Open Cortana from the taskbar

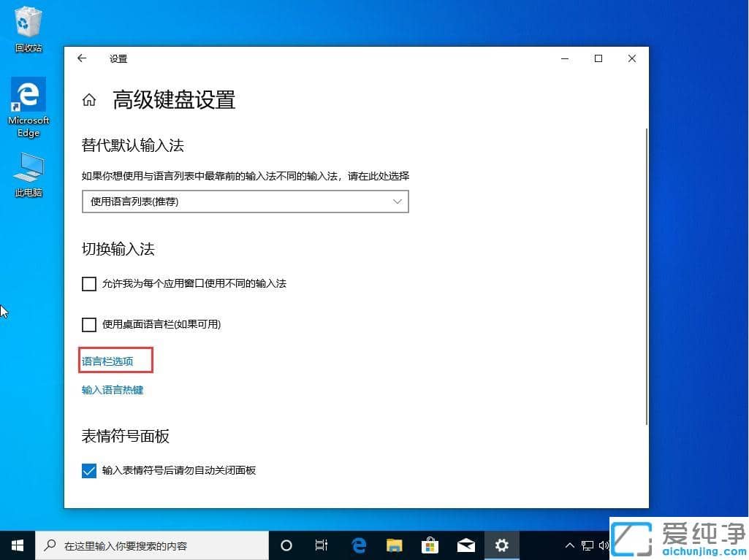coord(286,545)
